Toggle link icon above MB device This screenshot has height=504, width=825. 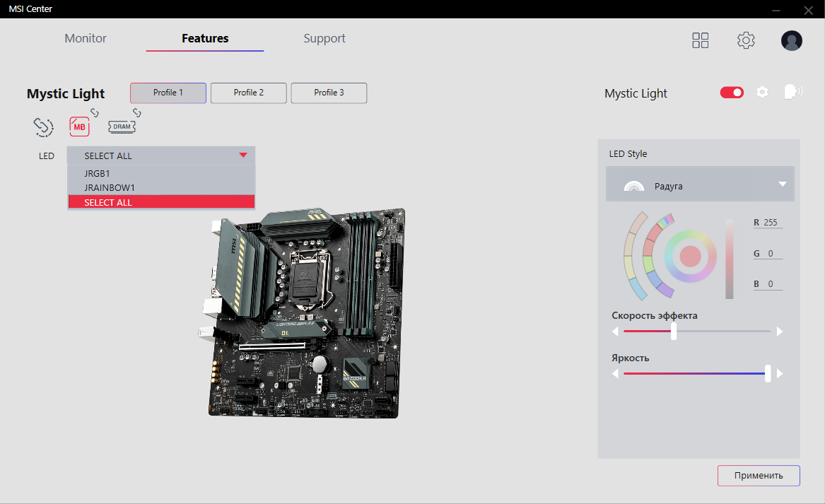click(95, 112)
